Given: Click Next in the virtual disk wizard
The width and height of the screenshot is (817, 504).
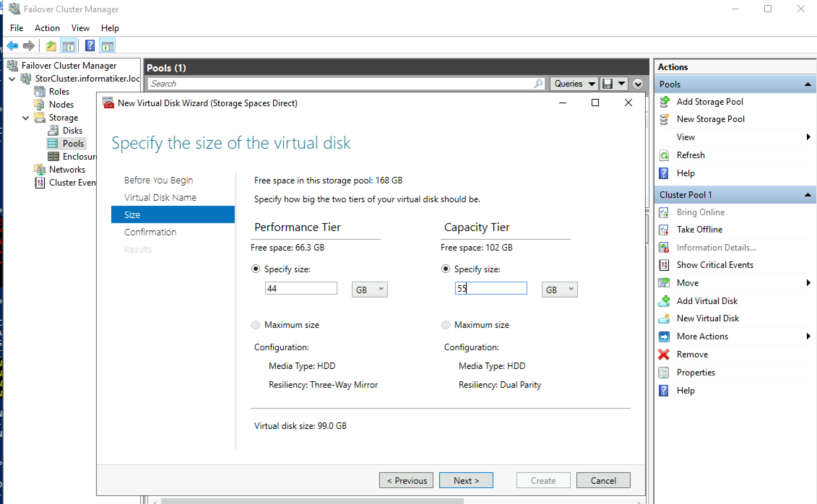Looking at the screenshot, I should pyautogui.click(x=466, y=480).
